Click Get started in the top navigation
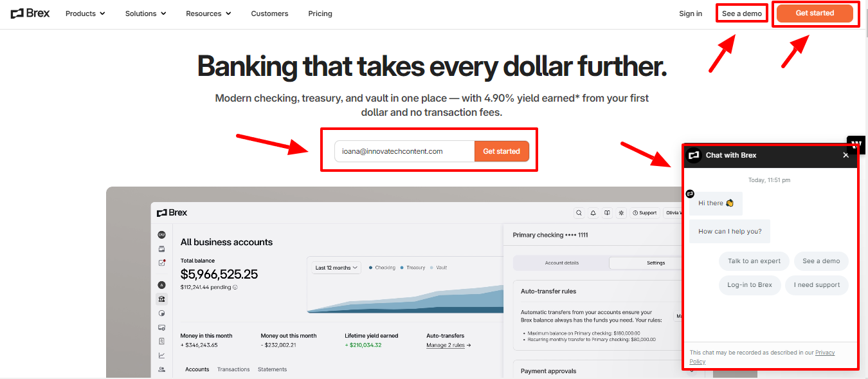 pyautogui.click(x=815, y=13)
